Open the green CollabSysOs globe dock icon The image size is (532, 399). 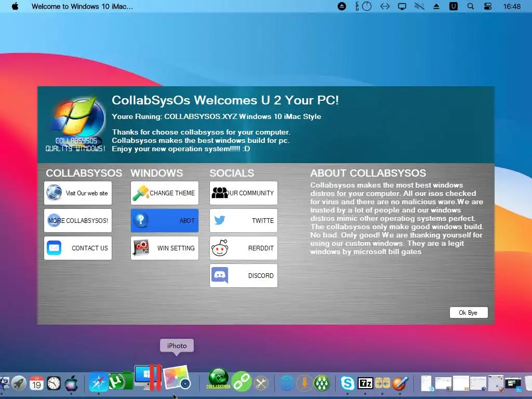coord(218,379)
